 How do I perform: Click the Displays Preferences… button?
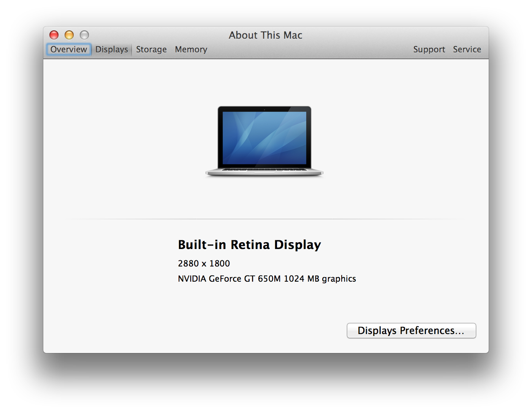point(411,331)
